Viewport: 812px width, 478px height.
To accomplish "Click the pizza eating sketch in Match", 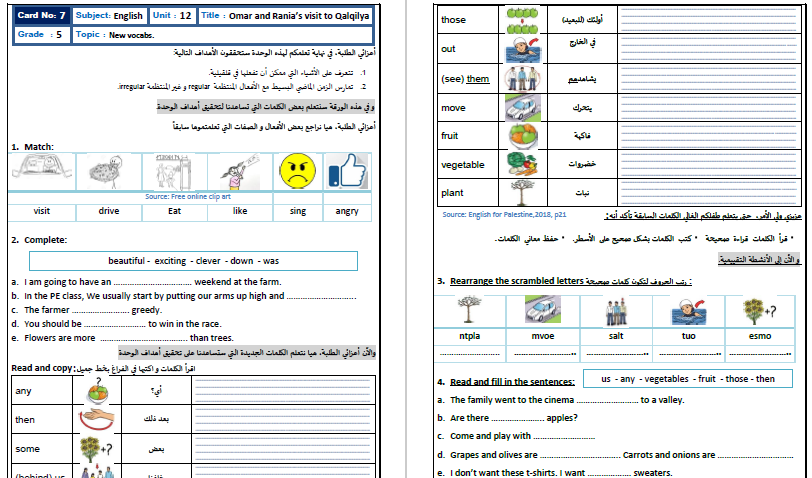I will pyautogui.click(x=107, y=171).
